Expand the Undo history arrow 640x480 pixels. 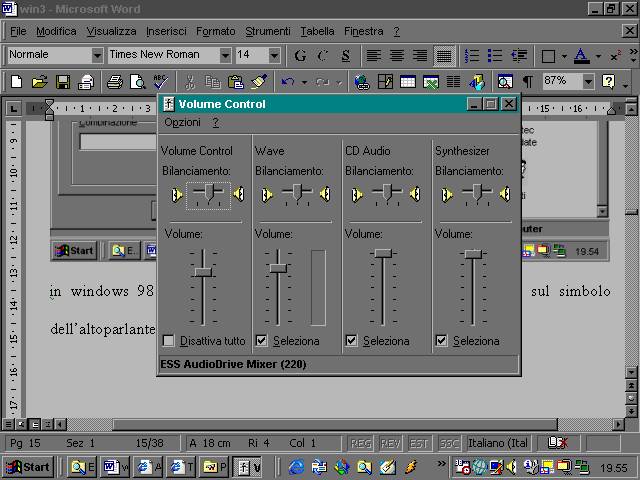pyautogui.click(x=304, y=82)
